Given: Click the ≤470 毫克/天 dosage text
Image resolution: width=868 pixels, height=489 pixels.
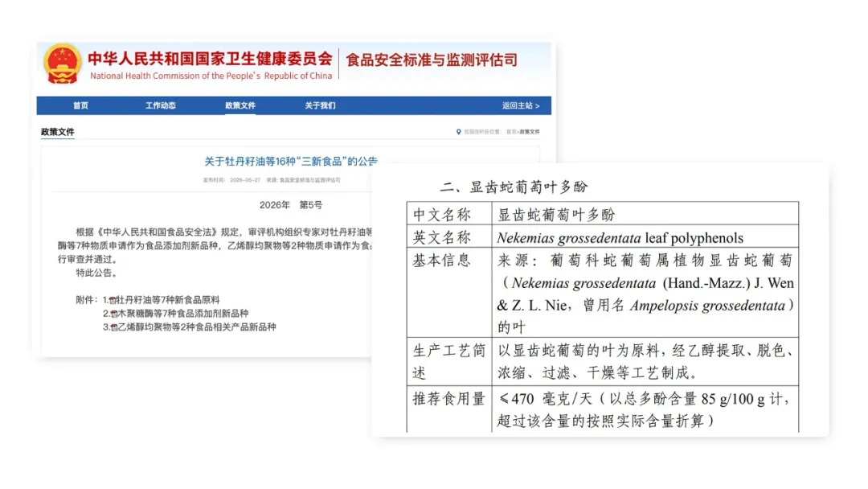Looking at the screenshot, I should 545,399.
